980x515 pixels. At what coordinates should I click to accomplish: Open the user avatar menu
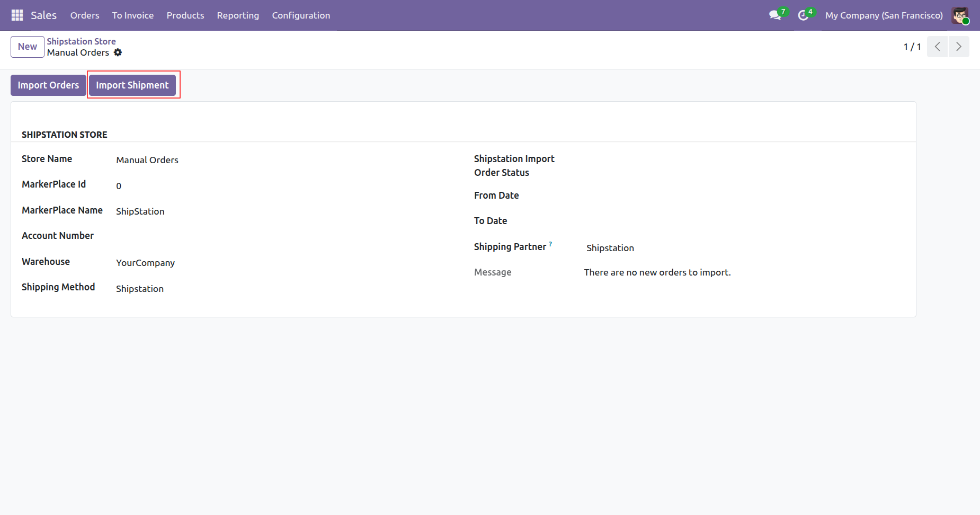pos(960,15)
